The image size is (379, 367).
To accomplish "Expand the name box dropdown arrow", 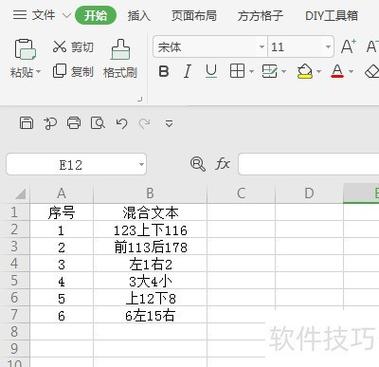I will tap(141, 164).
